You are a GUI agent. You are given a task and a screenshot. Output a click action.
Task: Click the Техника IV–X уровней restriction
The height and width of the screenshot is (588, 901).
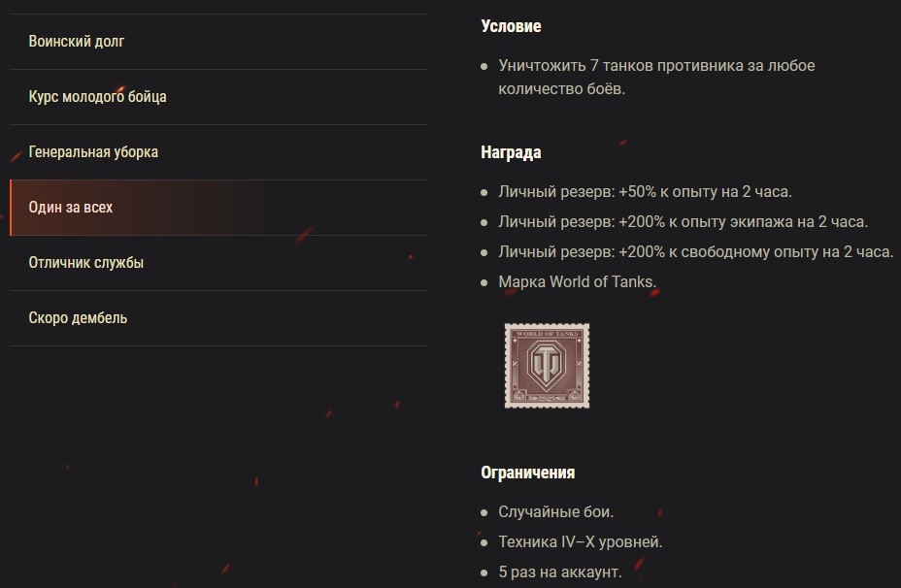tap(581, 541)
